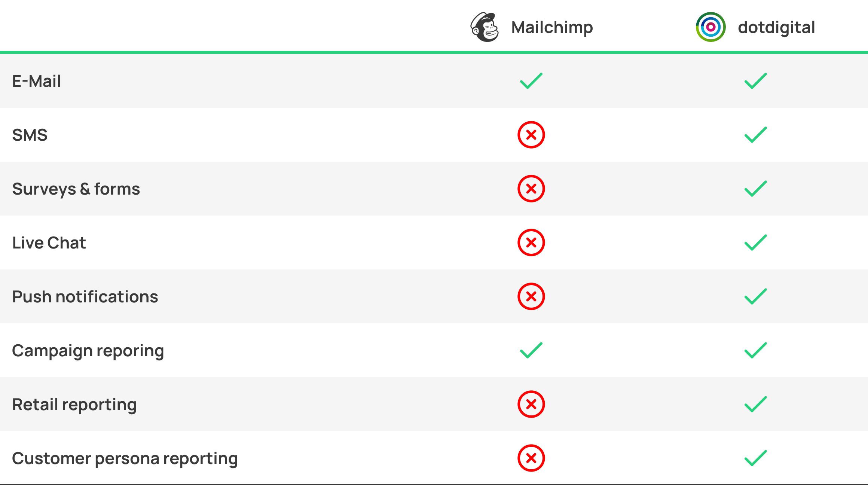Click Mailchimp's red X for Push notifications
Image resolution: width=868 pixels, height=485 pixels.
pos(531,296)
